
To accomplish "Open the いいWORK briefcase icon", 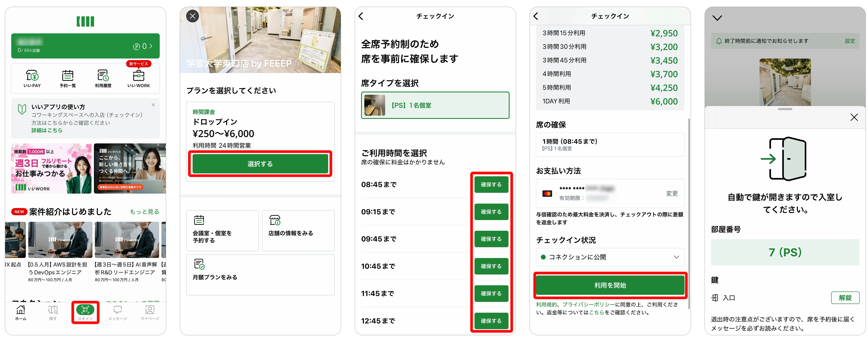I will pos(139,79).
